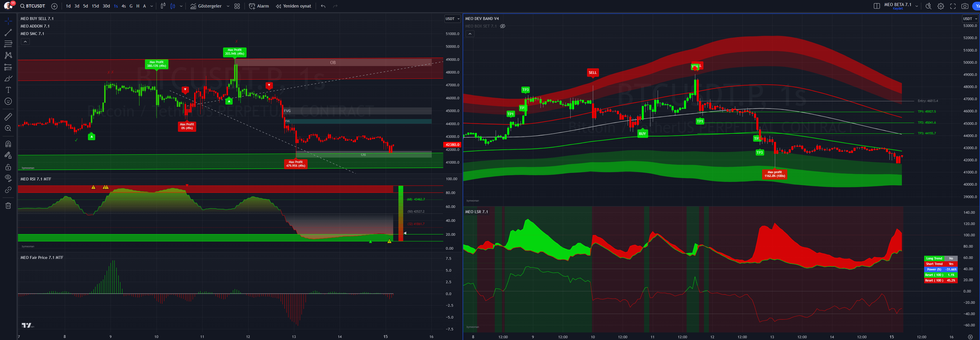Toggle visibility of MEO BOX SET 7.1
Viewport: 980px width, 340px height.
pos(503,26)
